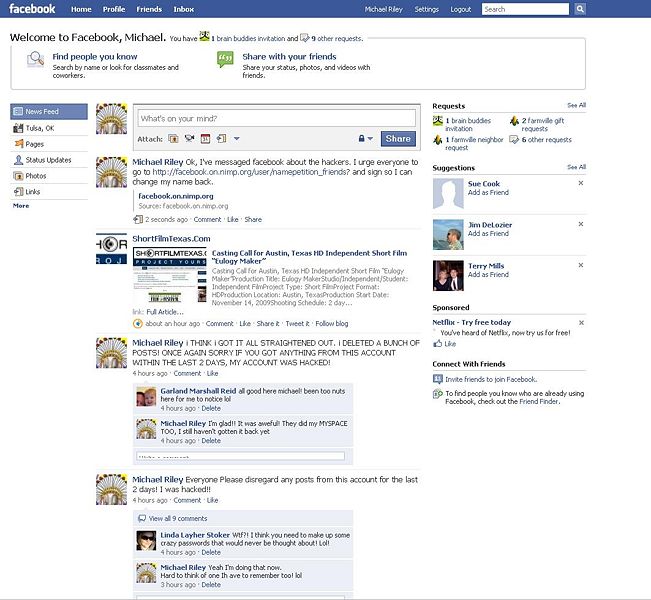The image size is (651, 600).
Task: Expand the More item in left sidebar
Action: pyautogui.click(x=21, y=205)
